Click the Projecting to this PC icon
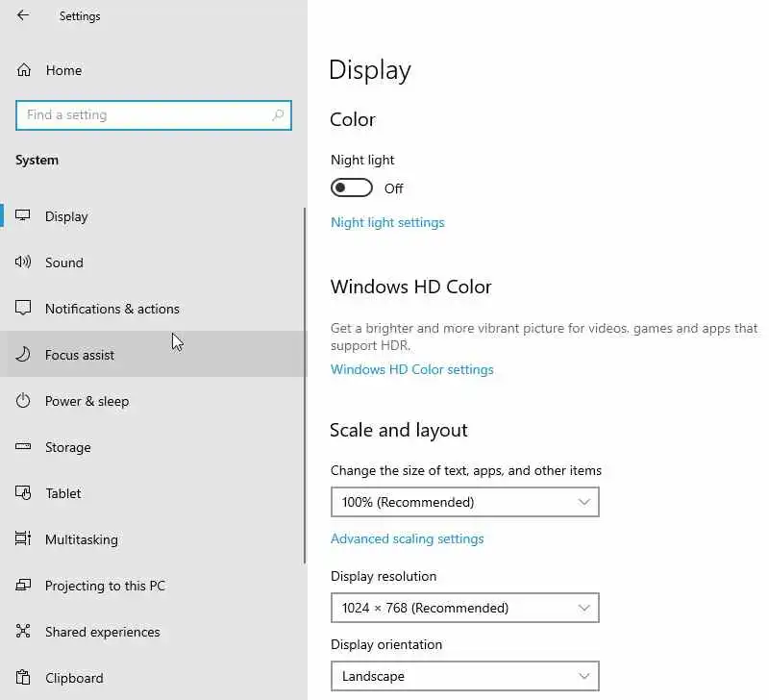This screenshot has height=700, width=769. 22,585
